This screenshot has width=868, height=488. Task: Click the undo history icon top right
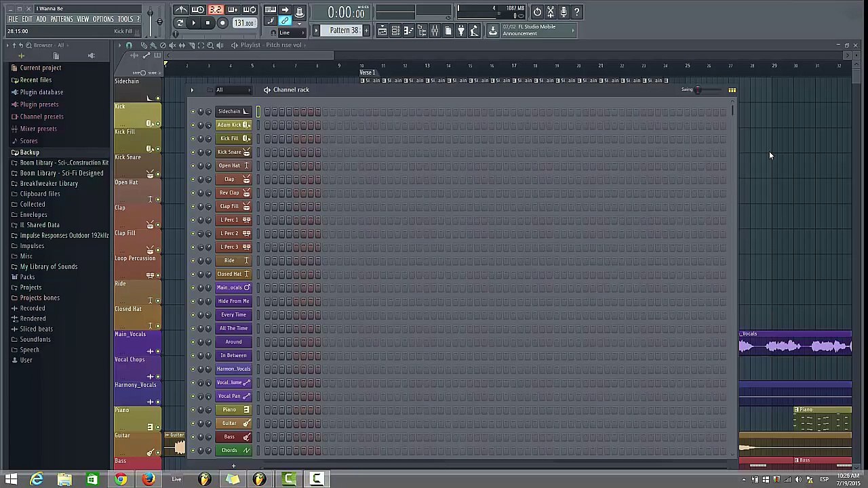[x=537, y=12]
